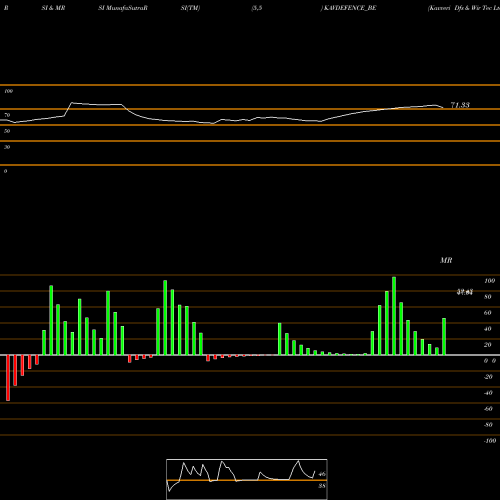Screen dimensions: 500x500
Task: Click the 50 level label on RSI scale
Action: click(7, 131)
